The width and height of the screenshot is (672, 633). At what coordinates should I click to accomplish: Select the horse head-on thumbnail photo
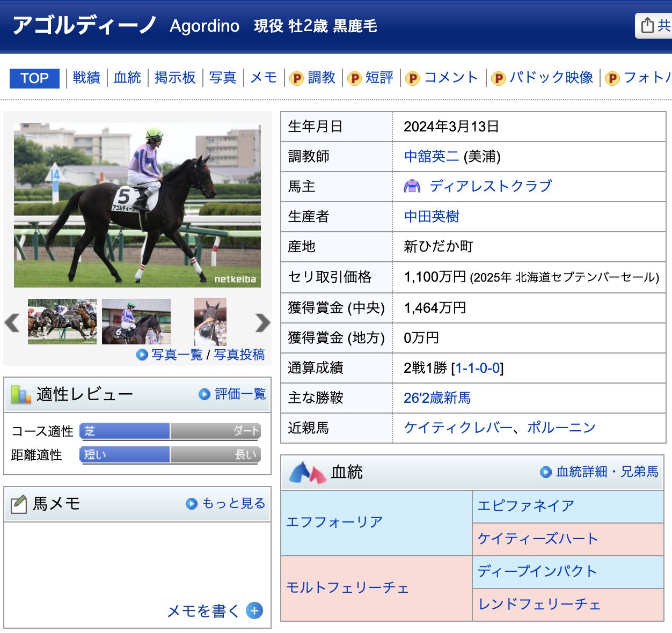point(210,321)
